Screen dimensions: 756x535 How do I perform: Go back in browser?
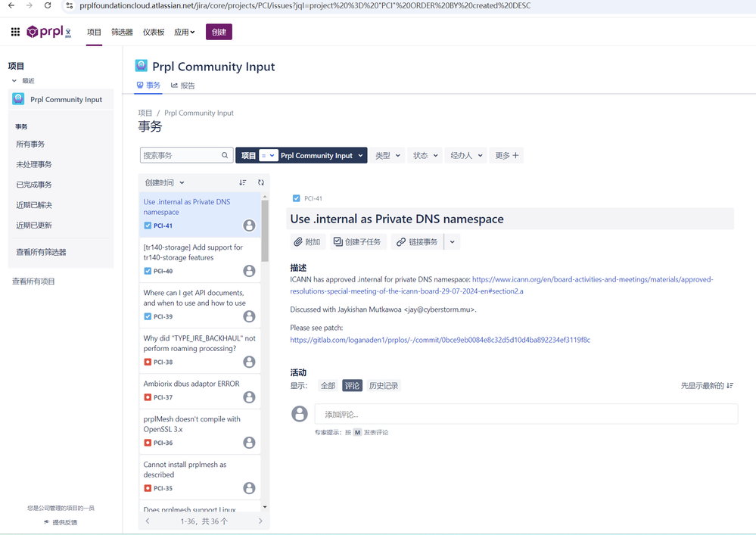11,5
